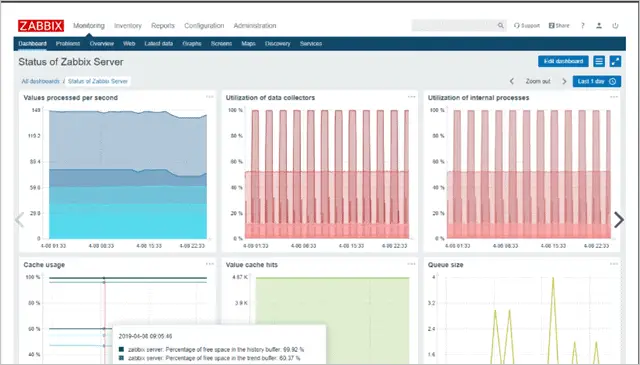
Task: Select the Discovery submenu tab
Action: point(278,44)
